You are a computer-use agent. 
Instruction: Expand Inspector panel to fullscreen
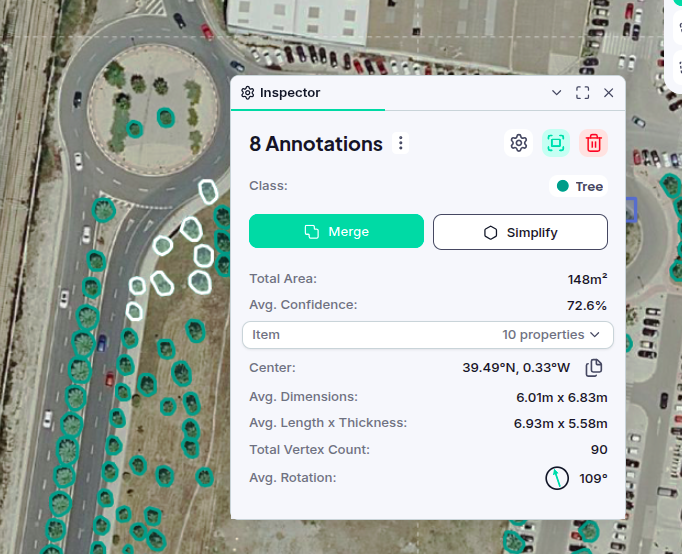coord(582,93)
